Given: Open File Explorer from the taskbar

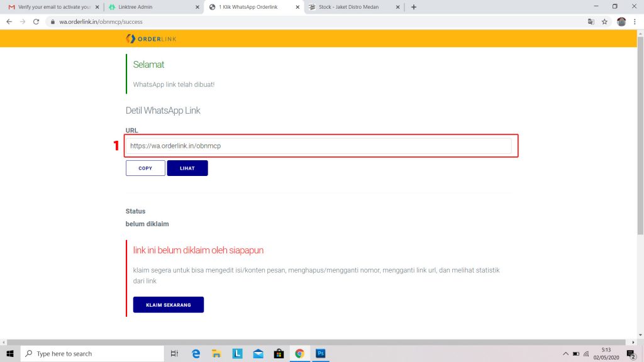Looking at the screenshot, I should point(216,353).
